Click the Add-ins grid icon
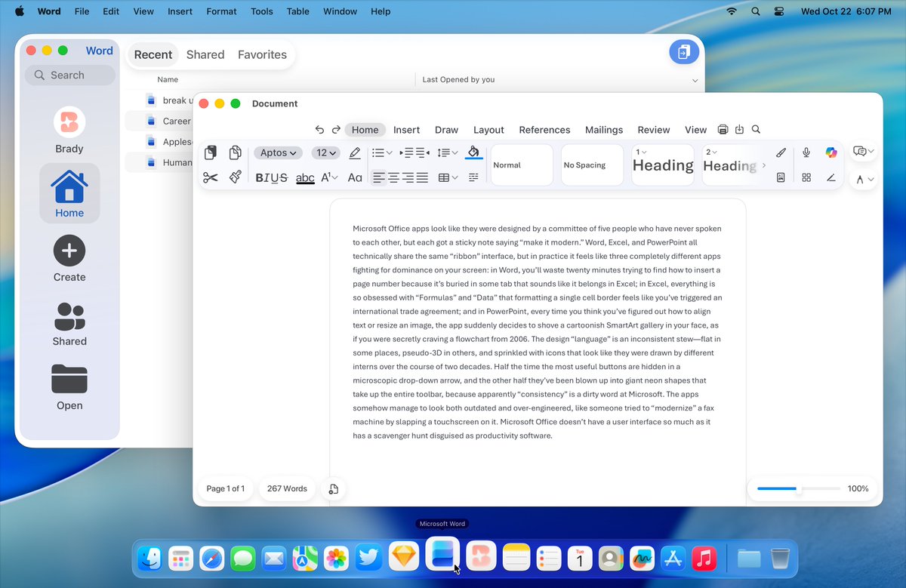 (x=806, y=177)
